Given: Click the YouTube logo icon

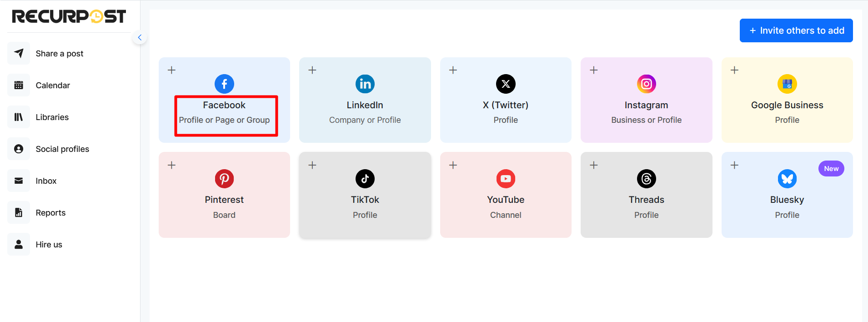Looking at the screenshot, I should tap(506, 179).
